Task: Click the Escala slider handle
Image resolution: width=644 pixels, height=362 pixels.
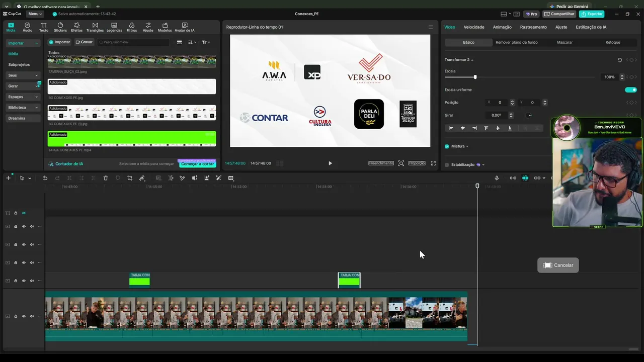Action: (x=475, y=77)
